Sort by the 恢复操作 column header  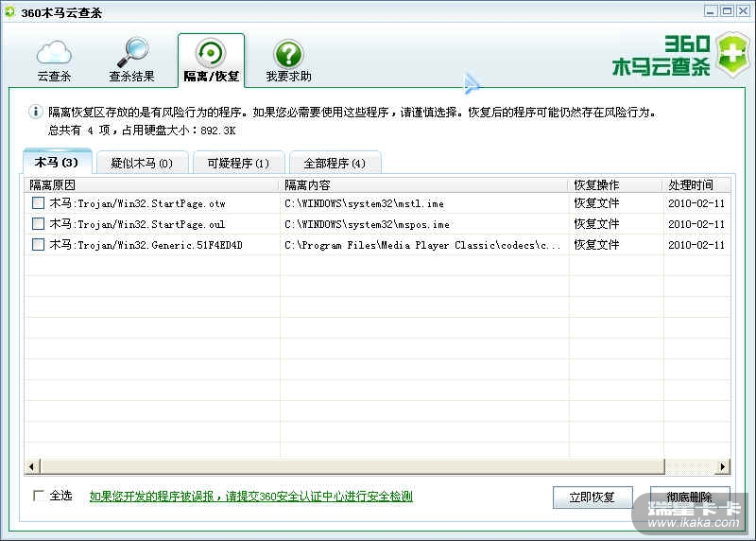(616, 184)
